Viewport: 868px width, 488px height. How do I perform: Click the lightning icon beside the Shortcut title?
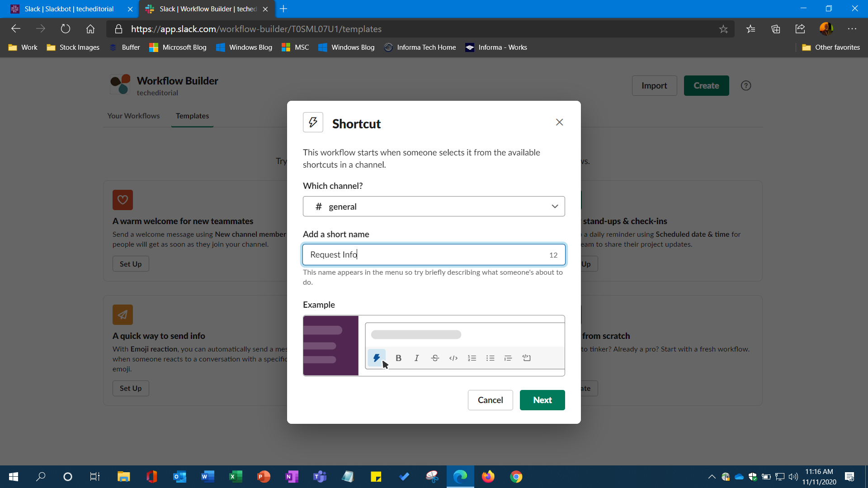pyautogui.click(x=313, y=122)
